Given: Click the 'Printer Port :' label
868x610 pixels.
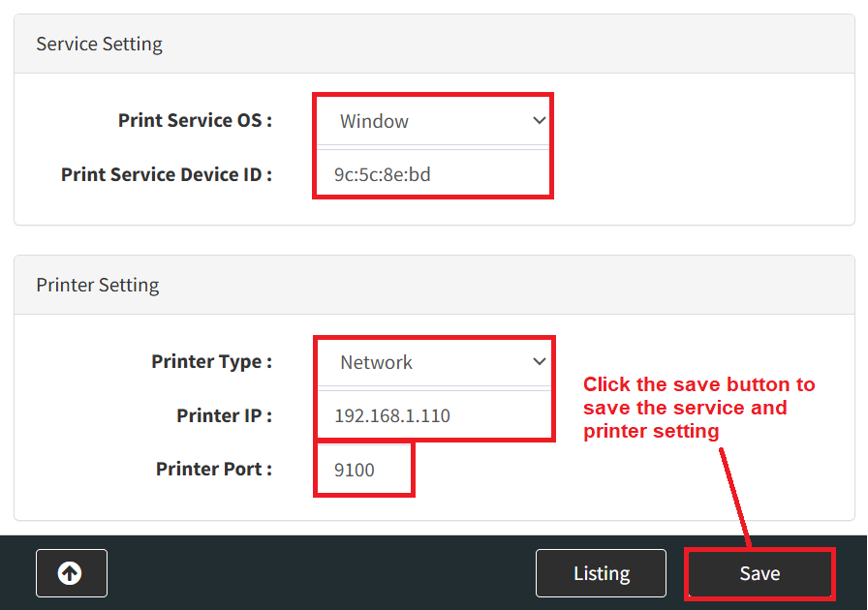Looking at the screenshot, I should click(x=213, y=470).
